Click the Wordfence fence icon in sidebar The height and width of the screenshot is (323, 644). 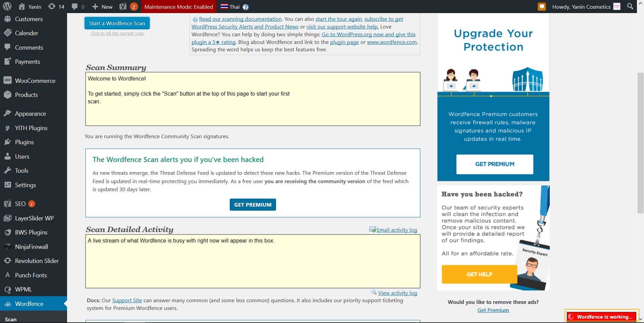click(x=7, y=304)
